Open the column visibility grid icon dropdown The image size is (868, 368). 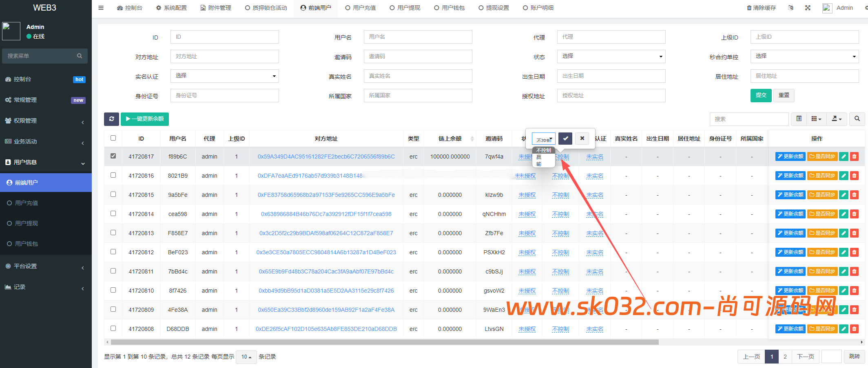pos(816,119)
